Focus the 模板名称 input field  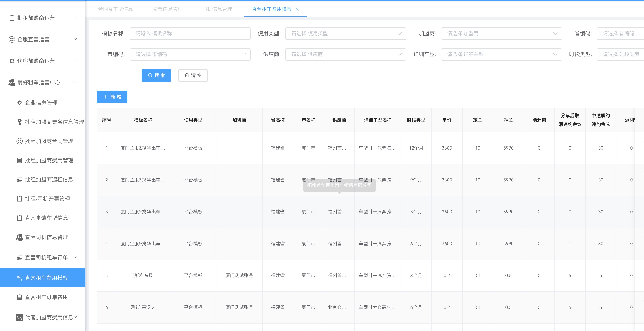coord(190,33)
